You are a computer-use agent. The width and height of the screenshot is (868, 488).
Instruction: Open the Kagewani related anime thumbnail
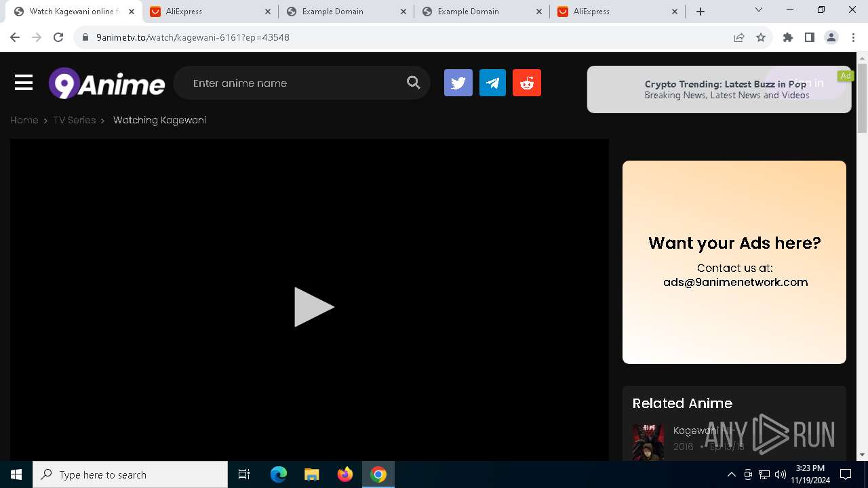(x=648, y=442)
